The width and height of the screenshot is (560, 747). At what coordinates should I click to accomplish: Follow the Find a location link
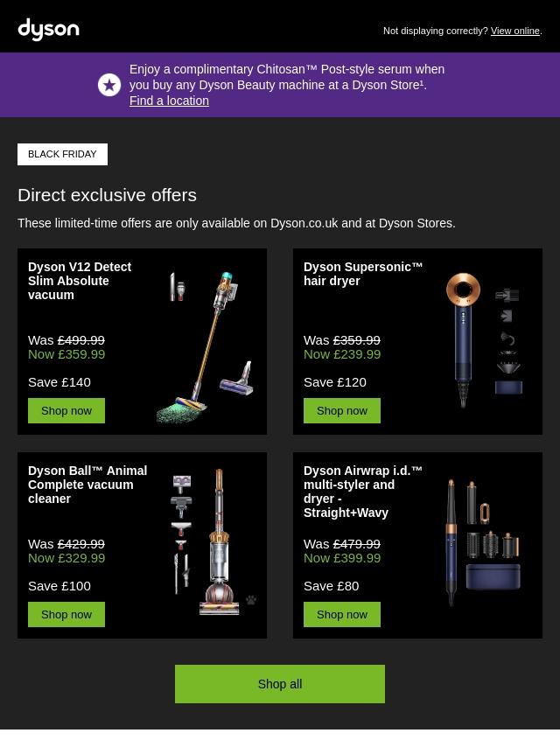(169, 101)
